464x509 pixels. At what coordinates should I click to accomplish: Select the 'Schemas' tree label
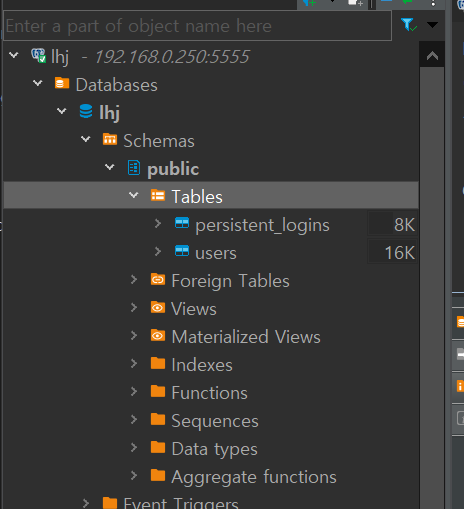(x=159, y=141)
